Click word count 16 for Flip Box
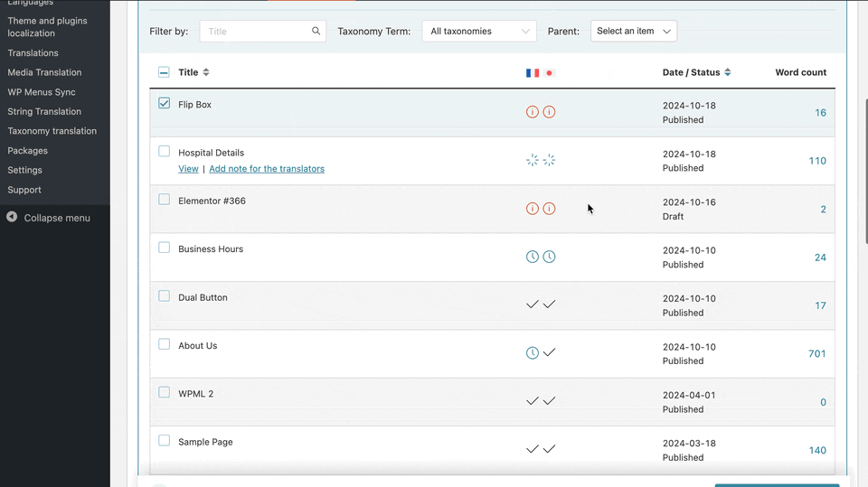This screenshot has width=868, height=487. coord(820,112)
